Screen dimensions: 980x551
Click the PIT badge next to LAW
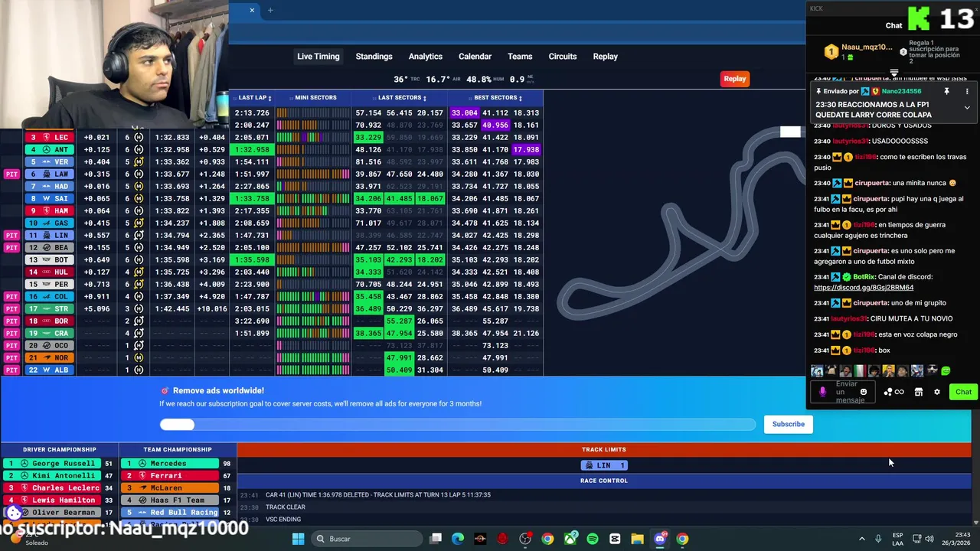click(x=11, y=174)
